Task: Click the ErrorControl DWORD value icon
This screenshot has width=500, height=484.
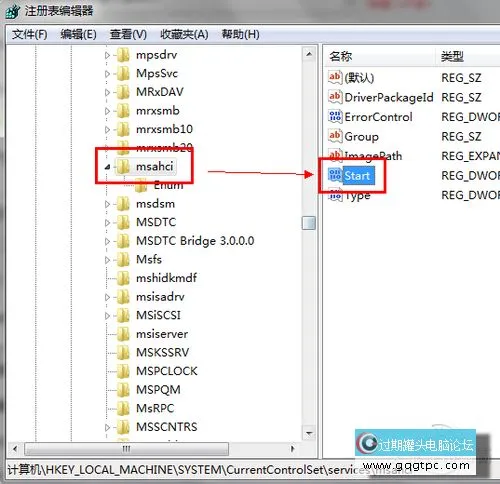Action: (x=335, y=117)
